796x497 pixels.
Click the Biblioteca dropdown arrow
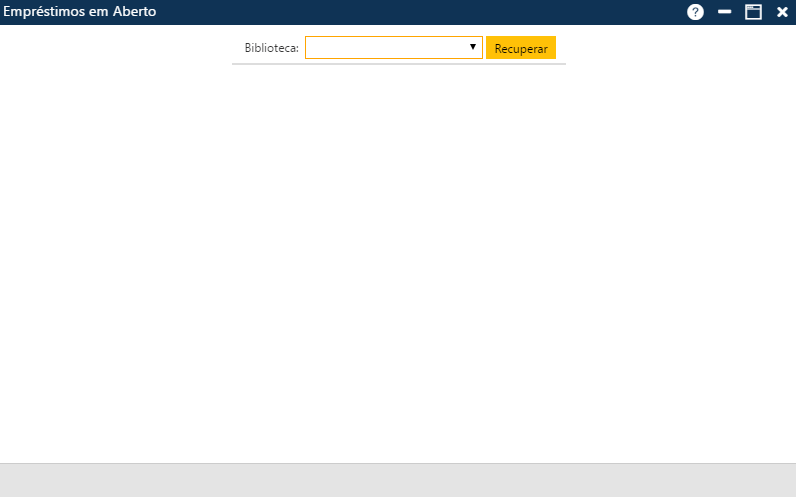click(x=472, y=47)
